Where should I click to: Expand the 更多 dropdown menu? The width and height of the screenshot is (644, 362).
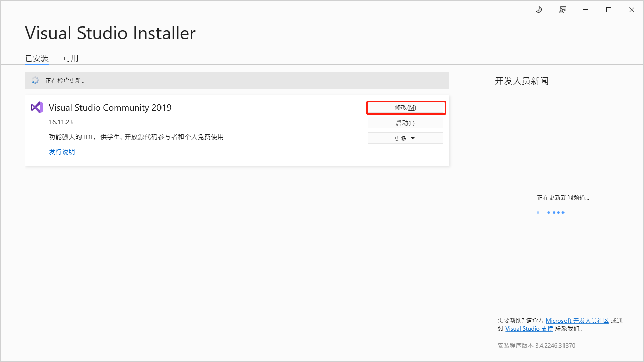405,138
